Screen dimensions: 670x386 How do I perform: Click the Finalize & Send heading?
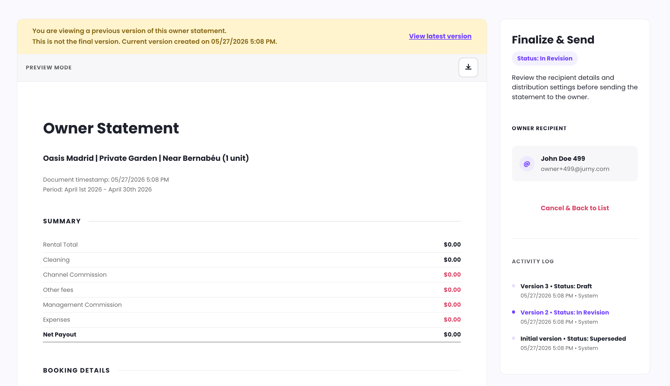553,40
